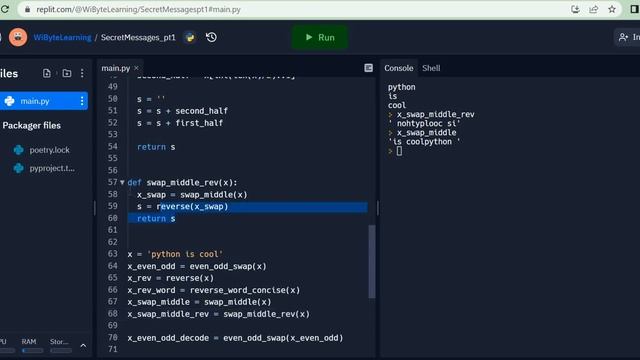Open WiByteLearning profile avatar
The height and width of the screenshot is (360, 640).
coord(18,37)
